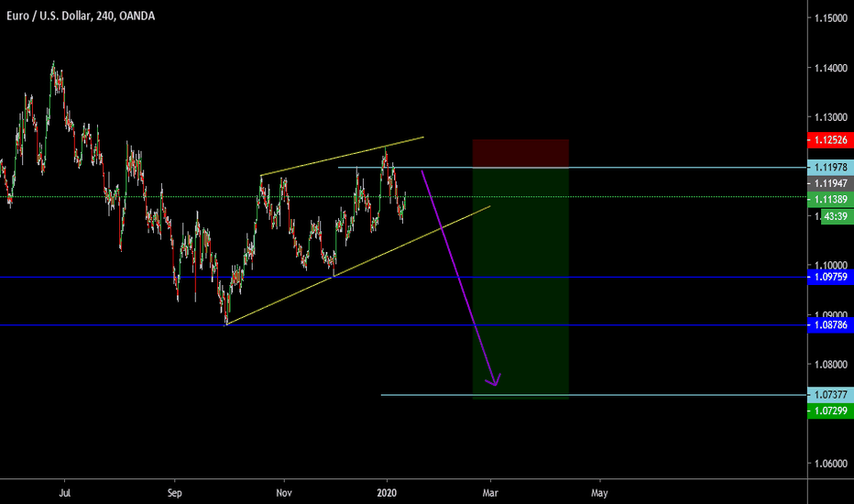Select the green profit zone of short position
Viewport: 854px width, 504px height.
pyautogui.click(x=520, y=293)
